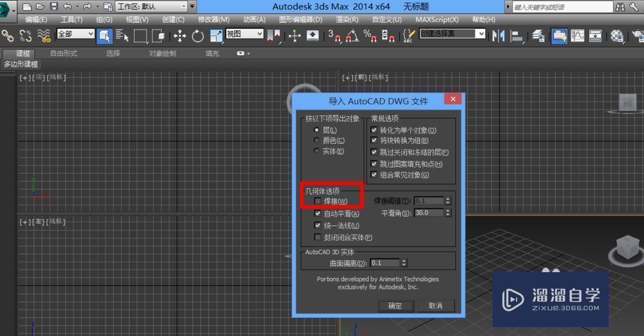Open the Material Editor icon
Image resolution: width=644 pixels, height=336 pixels.
[x=616, y=35]
